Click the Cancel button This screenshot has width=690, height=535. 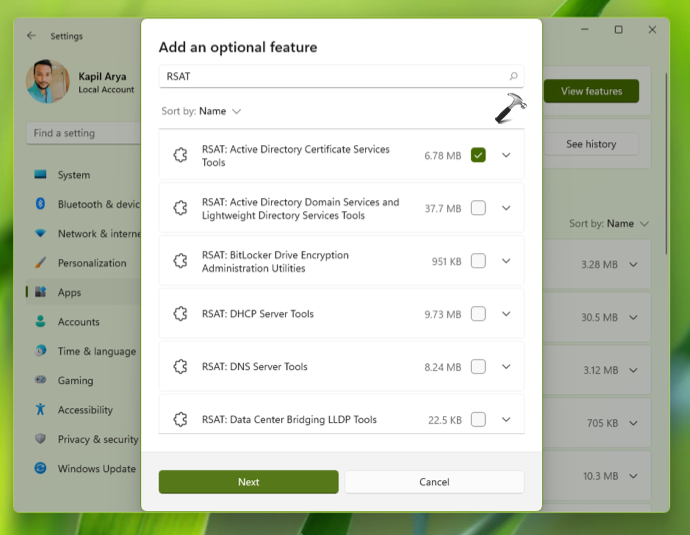(434, 482)
